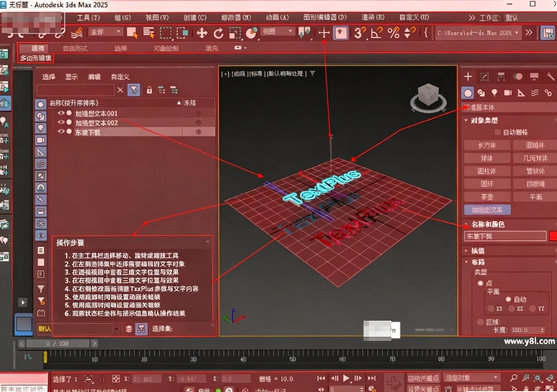The height and width of the screenshot is (392, 557).
Task: Open the Hierarchy command panel tab
Action: [502, 76]
